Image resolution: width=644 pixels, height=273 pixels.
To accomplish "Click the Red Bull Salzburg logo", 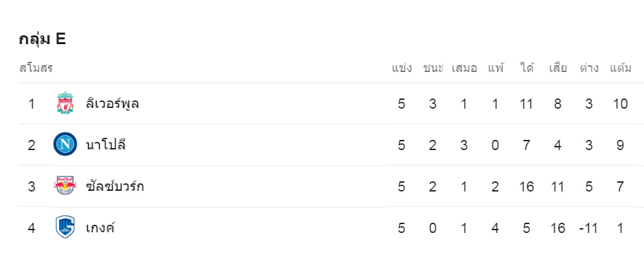I will (x=65, y=186).
